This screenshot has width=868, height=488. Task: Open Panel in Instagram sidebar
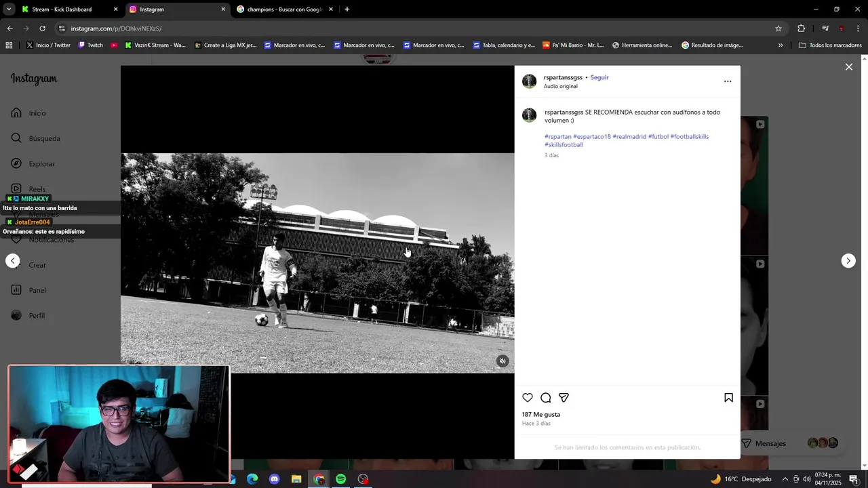(29, 290)
